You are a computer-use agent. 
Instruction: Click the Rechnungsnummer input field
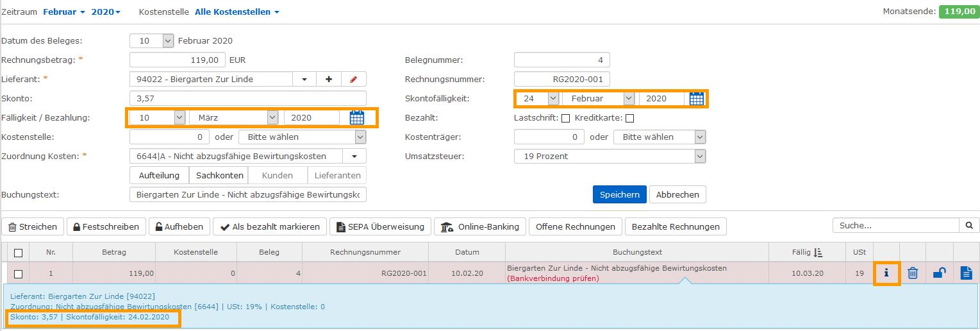(x=562, y=80)
